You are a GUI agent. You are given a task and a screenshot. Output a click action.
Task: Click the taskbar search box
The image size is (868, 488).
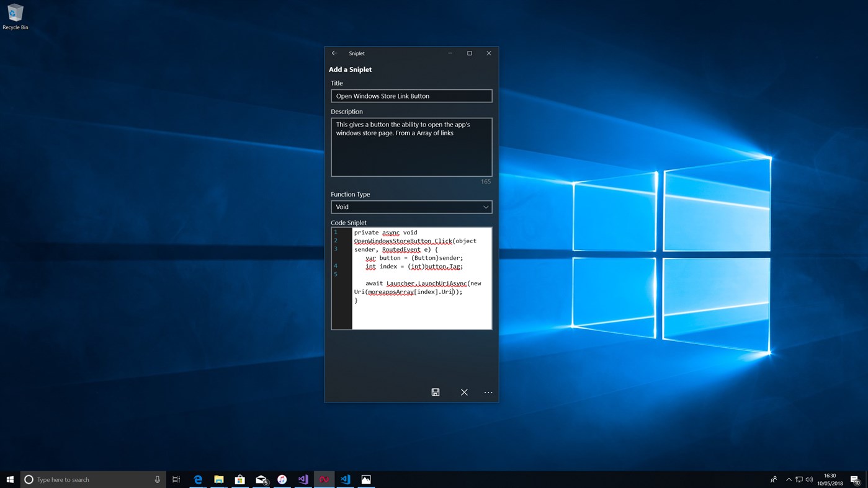pos(93,479)
